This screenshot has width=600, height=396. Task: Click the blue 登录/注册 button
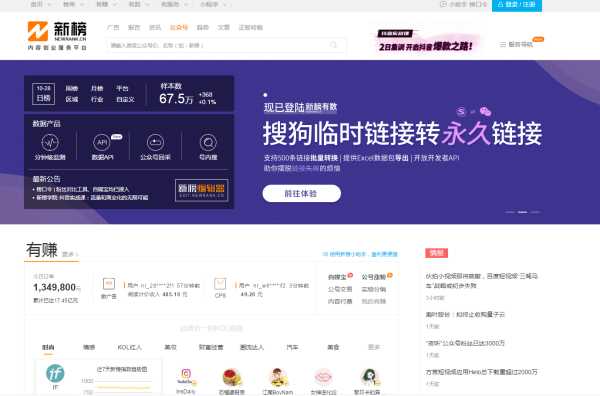click(x=517, y=5)
